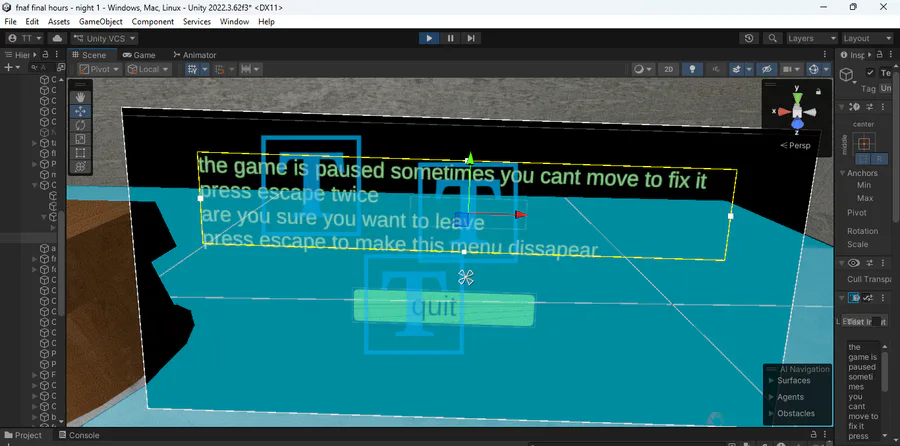900x446 pixels.
Task: Click the Step frame button
Action: 471,38
